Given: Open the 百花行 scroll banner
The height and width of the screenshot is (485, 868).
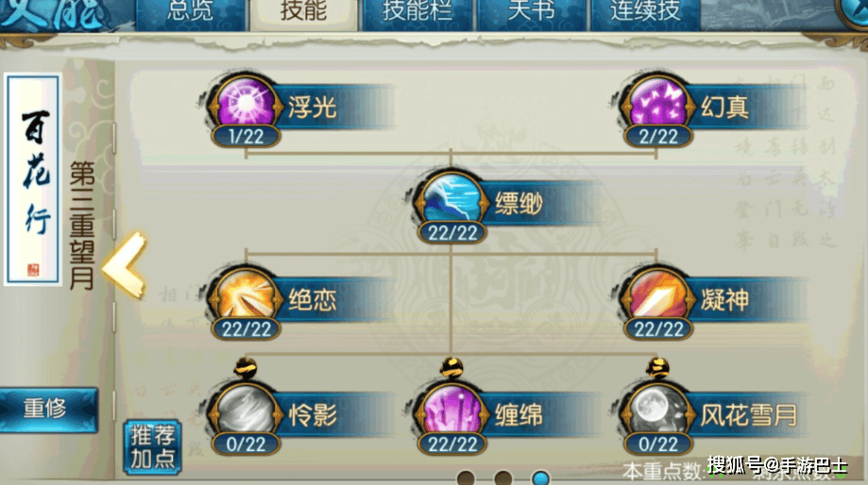Looking at the screenshot, I should pos(33,179).
